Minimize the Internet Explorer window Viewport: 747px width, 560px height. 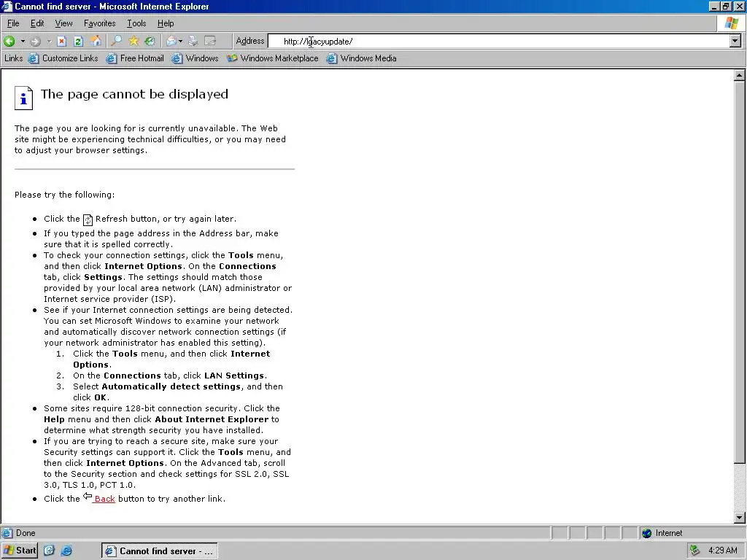pyautogui.click(x=715, y=6)
